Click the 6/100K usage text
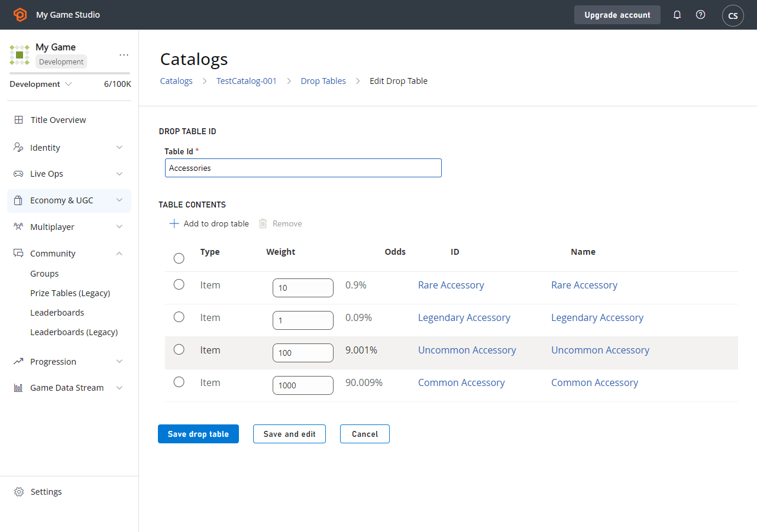The height and width of the screenshot is (532, 757). coord(118,84)
